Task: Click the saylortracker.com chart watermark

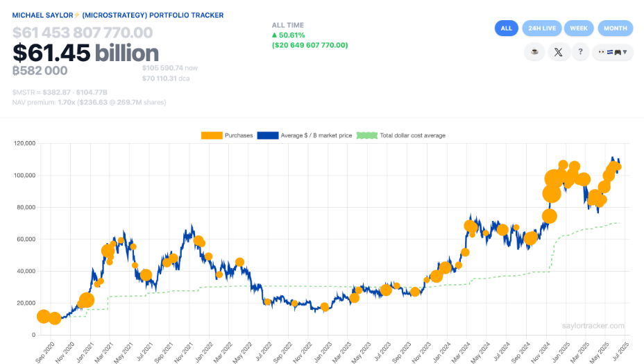Action: (x=593, y=325)
